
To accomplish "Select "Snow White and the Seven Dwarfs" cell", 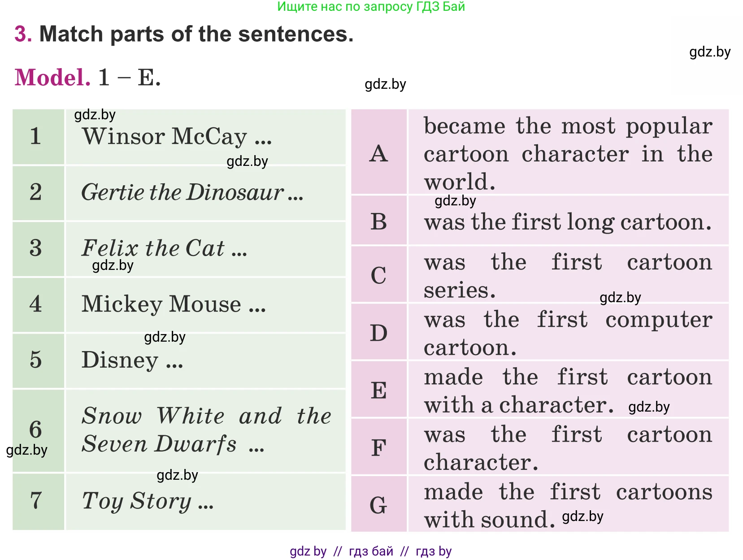I will pyautogui.click(x=206, y=430).
